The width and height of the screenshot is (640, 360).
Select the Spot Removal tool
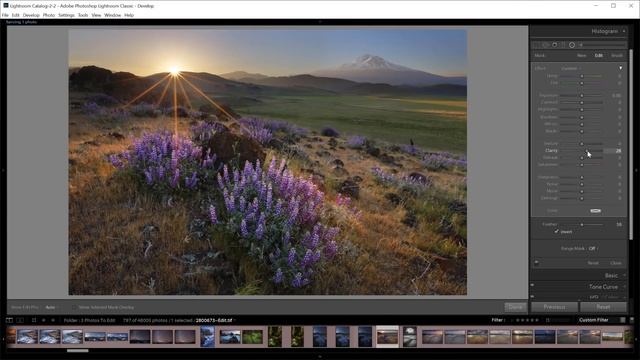[x=546, y=45]
